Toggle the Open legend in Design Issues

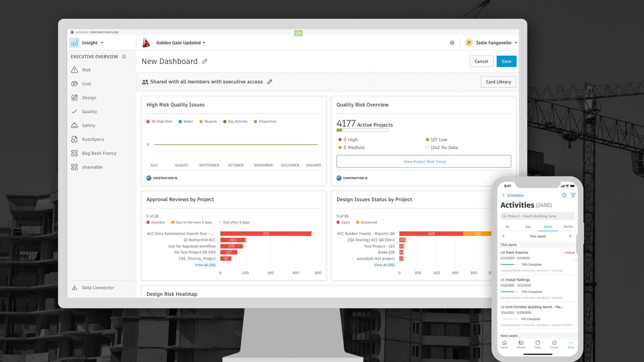coord(343,222)
